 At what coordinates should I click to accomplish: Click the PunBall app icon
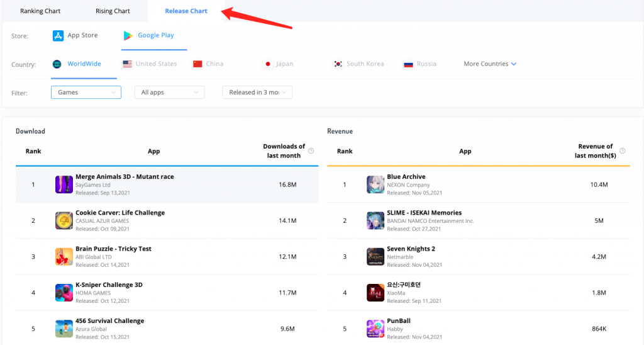tap(375, 329)
